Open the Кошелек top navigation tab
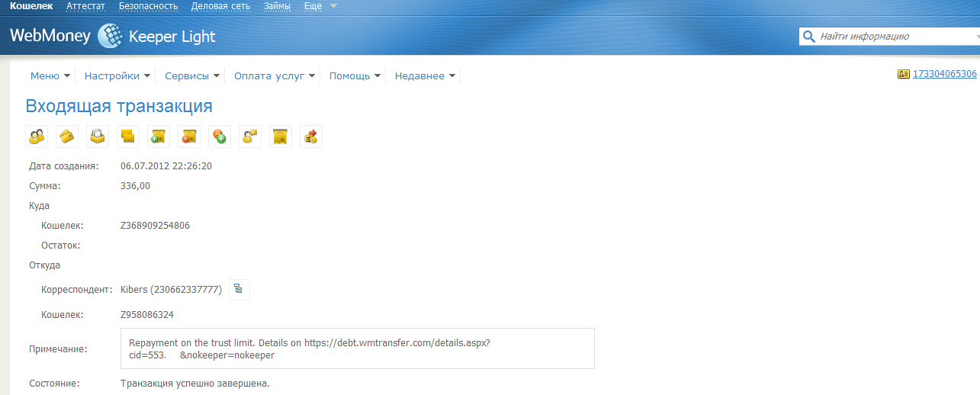 click(x=31, y=6)
